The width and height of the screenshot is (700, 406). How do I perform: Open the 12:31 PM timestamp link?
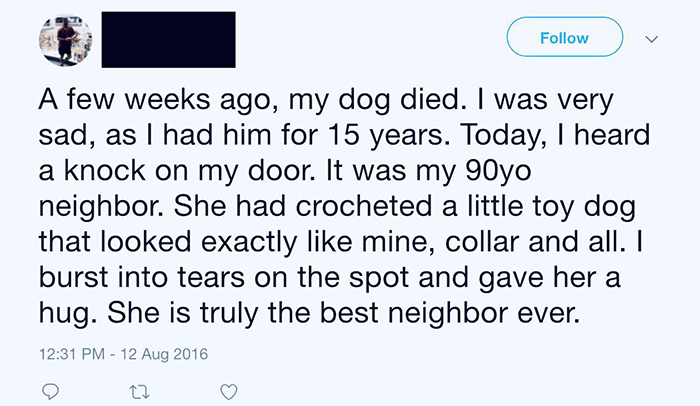point(74,353)
